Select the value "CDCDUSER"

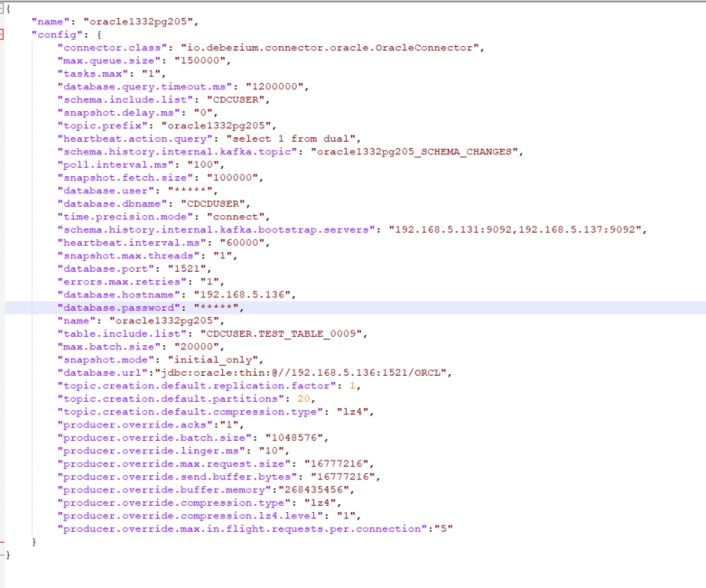coord(213,204)
